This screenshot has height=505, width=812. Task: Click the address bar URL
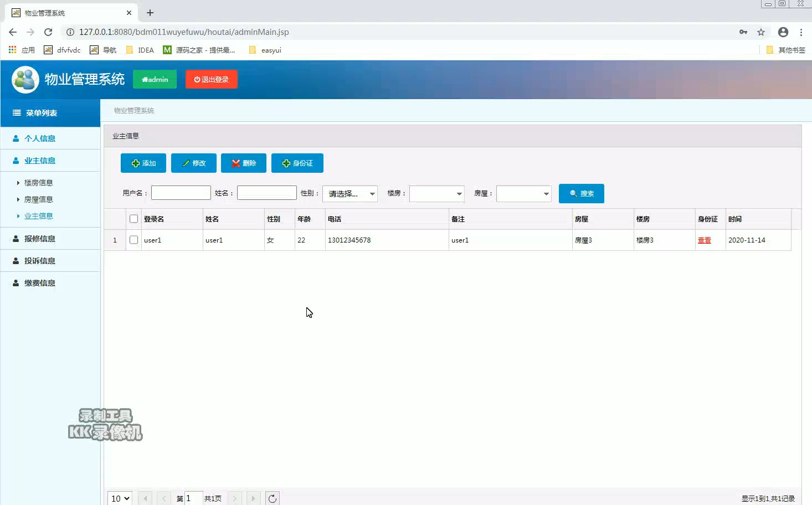pos(184,32)
